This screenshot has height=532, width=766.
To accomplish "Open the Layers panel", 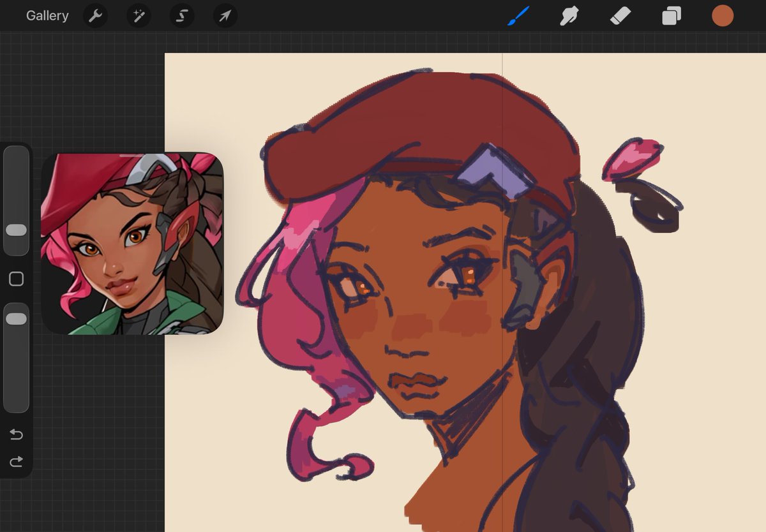I will (x=672, y=16).
